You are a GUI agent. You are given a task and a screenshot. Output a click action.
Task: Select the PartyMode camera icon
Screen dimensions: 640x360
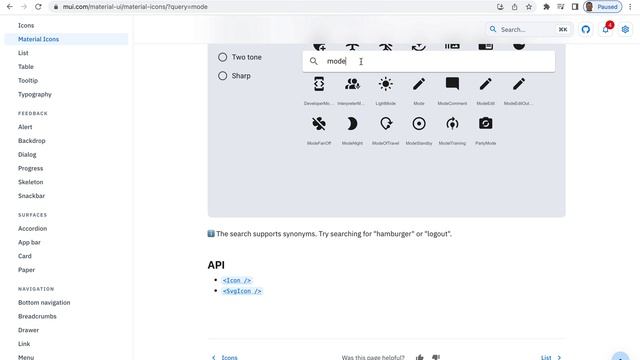point(485,123)
